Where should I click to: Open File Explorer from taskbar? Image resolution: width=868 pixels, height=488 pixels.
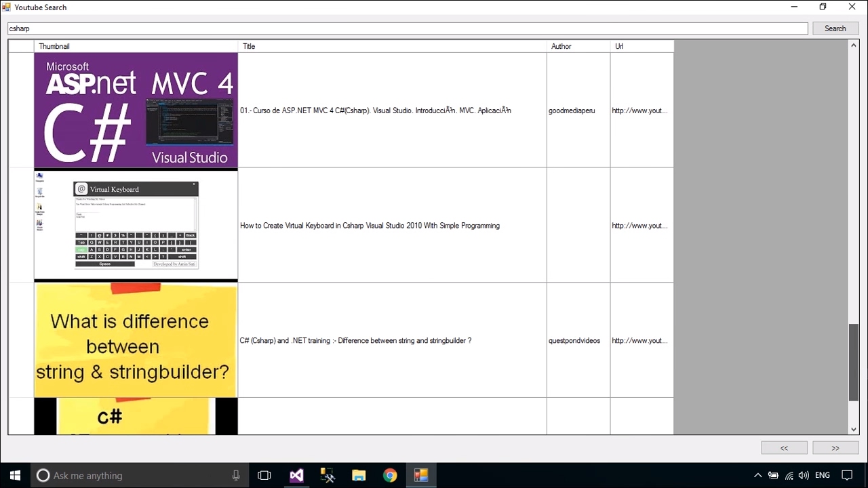[359, 475]
